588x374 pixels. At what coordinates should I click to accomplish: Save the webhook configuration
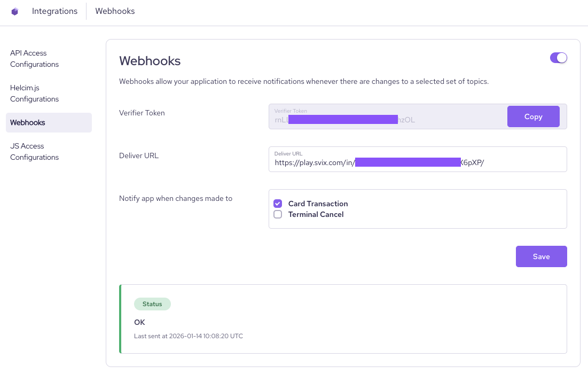pyautogui.click(x=541, y=256)
